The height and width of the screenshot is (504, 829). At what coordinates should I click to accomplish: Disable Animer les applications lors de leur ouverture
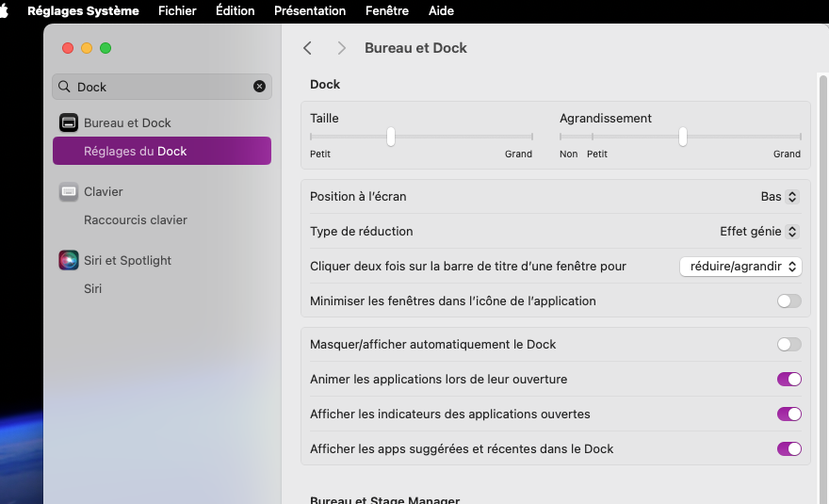pyautogui.click(x=788, y=380)
